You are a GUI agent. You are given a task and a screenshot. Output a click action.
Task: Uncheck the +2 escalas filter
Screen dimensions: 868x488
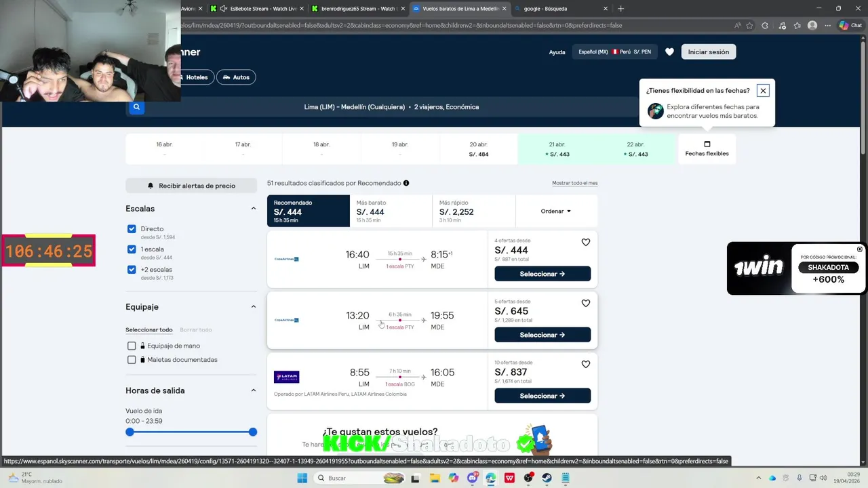[x=132, y=270]
